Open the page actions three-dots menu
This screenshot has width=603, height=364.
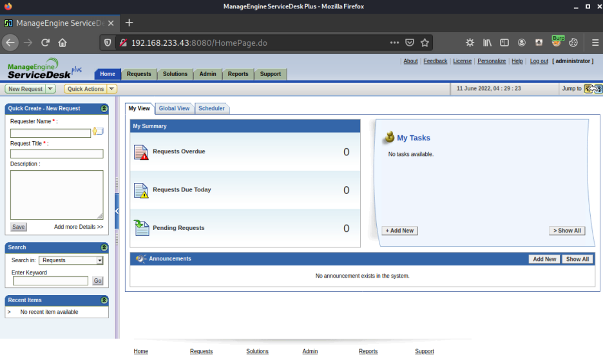click(x=394, y=43)
